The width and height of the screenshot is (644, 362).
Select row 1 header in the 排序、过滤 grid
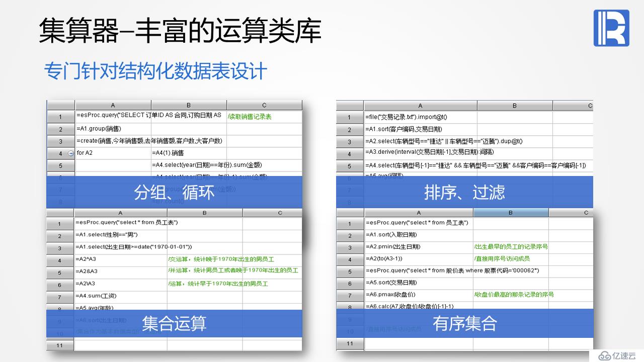(350, 117)
